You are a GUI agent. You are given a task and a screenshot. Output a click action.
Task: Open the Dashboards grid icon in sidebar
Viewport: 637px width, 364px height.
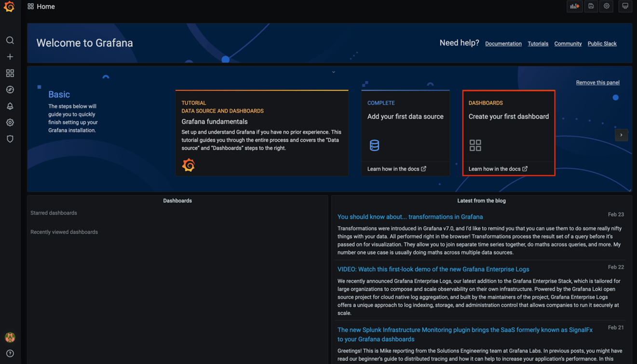pos(10,73)
